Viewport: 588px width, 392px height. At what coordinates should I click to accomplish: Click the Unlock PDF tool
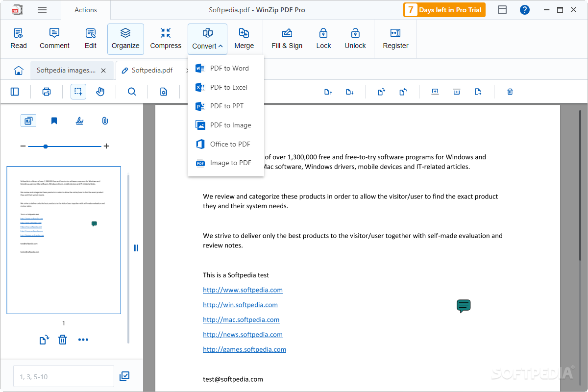coord(355,39)
